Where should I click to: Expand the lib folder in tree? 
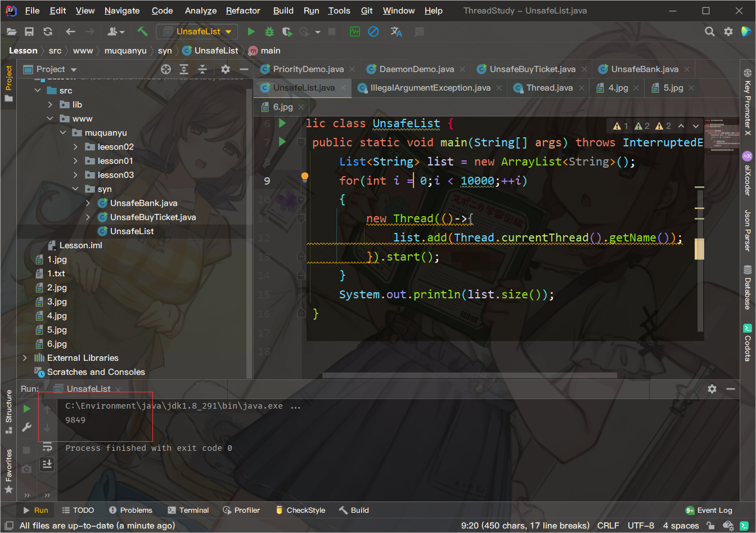51,105
